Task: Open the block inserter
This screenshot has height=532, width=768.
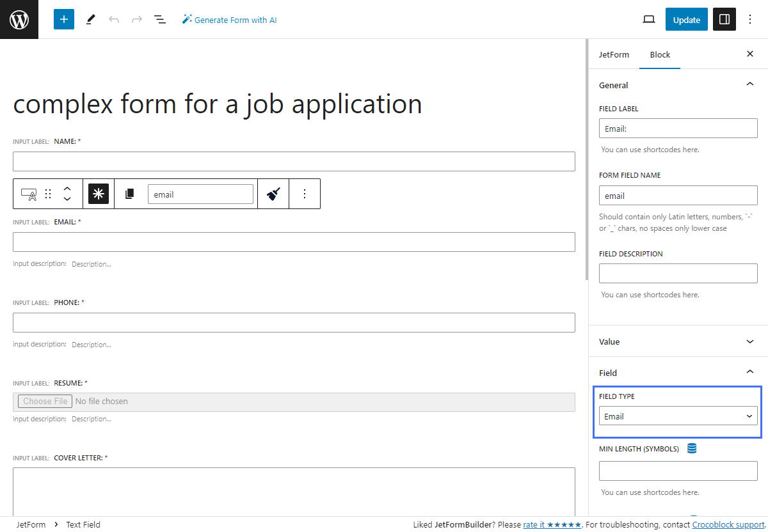Action: [63, 19]
